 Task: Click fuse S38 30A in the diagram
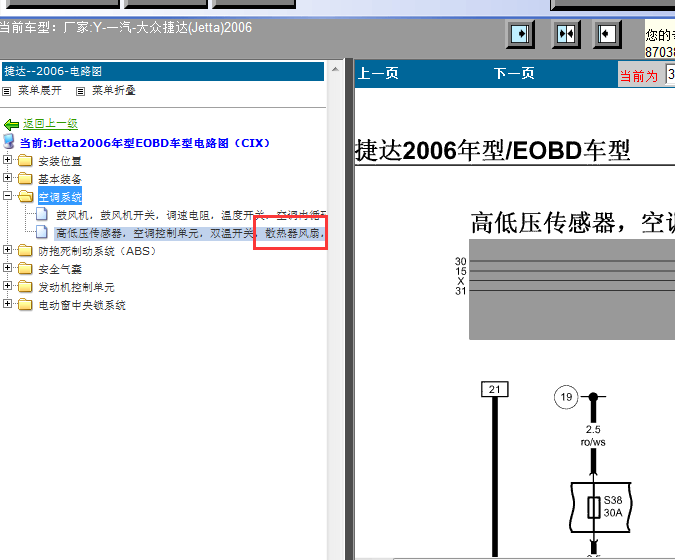point(601,507)
